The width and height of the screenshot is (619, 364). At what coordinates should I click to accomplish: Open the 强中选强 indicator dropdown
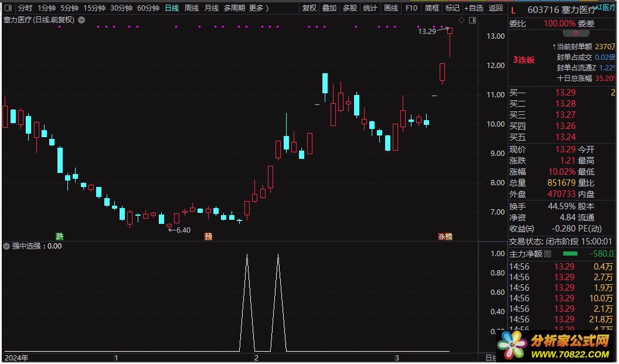(6, 246)
